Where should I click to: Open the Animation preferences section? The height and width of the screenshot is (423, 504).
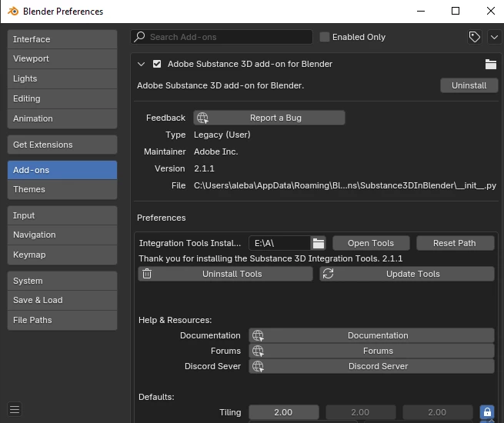[62, 118]
